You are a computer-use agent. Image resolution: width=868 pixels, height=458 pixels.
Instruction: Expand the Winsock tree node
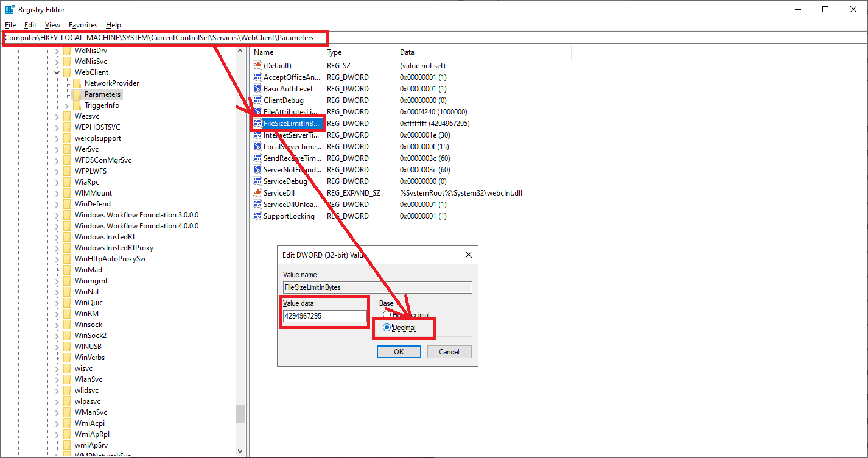coord(57,325)
